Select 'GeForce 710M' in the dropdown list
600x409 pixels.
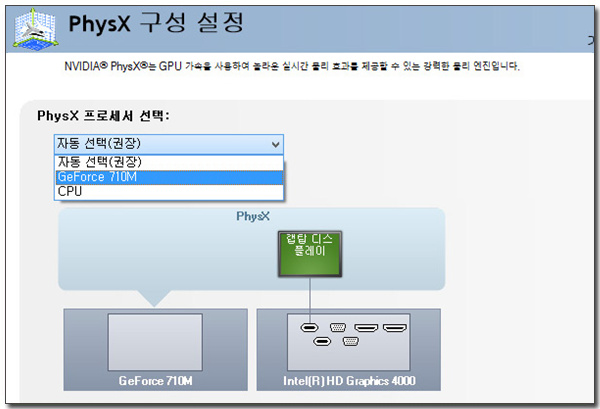[169, 177]
